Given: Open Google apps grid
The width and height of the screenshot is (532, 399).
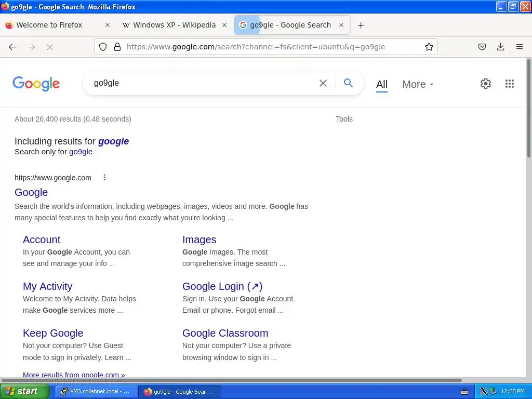Looking at the screenshot, I should (509, 84).
